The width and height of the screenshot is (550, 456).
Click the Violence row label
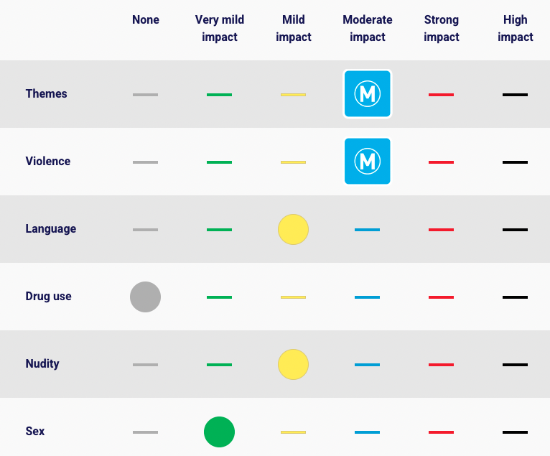[48, 161]
